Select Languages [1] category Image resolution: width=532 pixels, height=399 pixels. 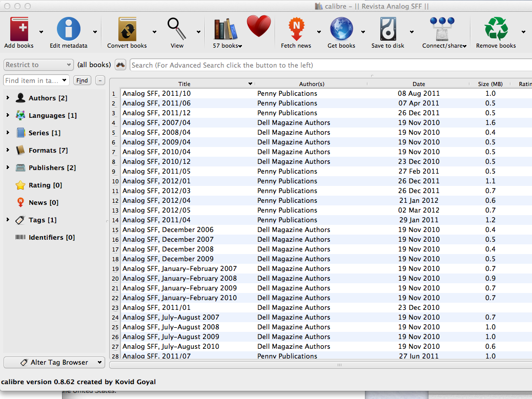point(53,116)
